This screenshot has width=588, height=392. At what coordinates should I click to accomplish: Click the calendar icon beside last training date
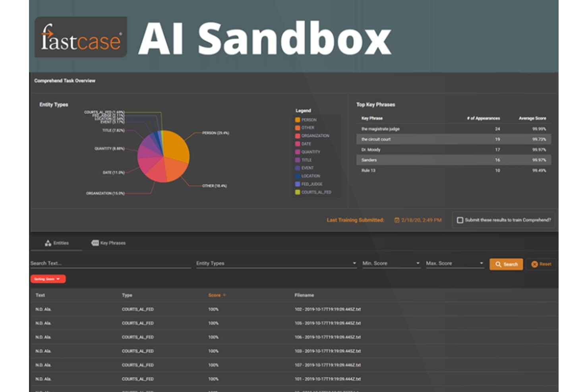point(397,220)
